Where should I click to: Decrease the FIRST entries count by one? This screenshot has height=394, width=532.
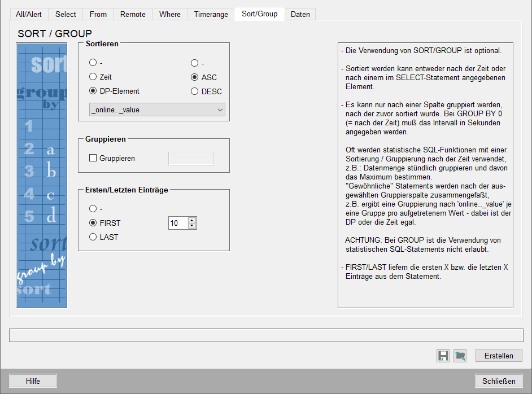tap(192, 226)
